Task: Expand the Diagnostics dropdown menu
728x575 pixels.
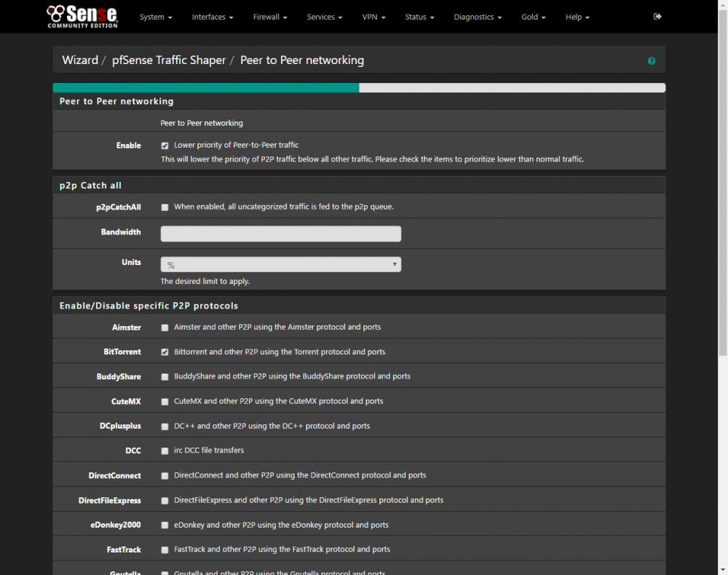Action: (x=478, y=17)
